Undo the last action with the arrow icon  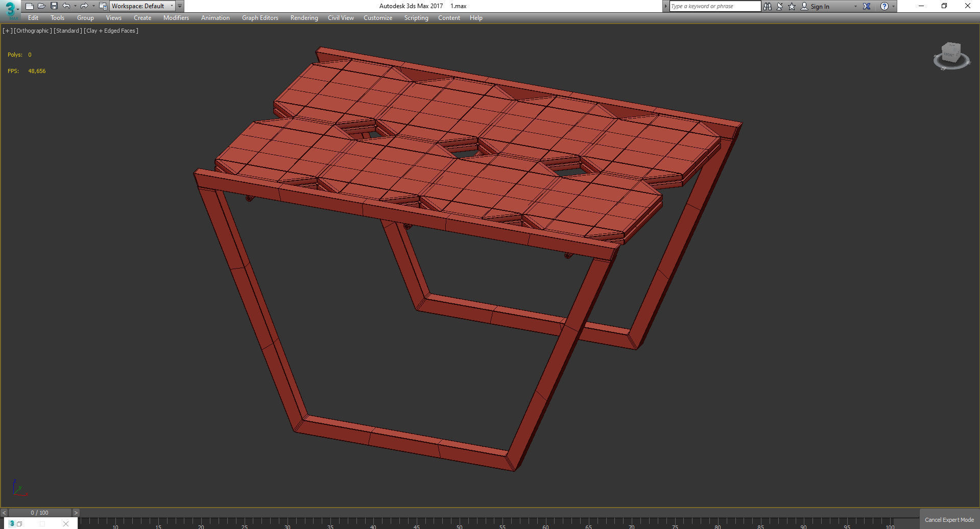click(x=66, y=6)
